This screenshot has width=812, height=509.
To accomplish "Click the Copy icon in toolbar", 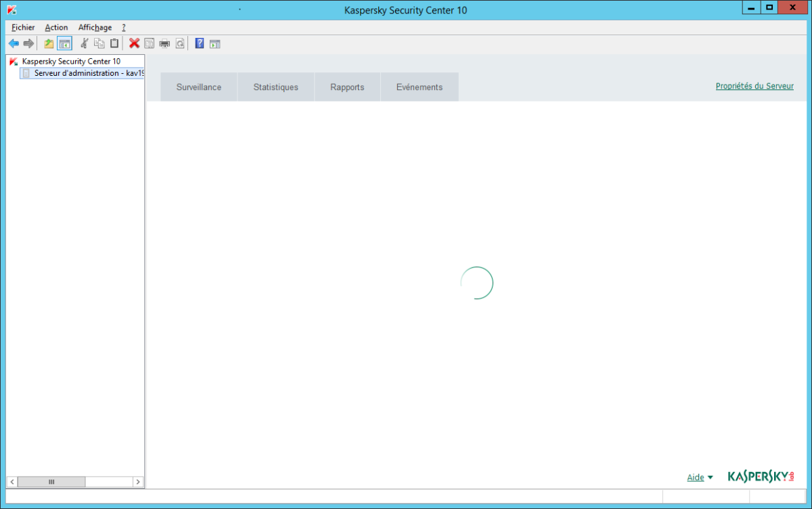I will click(99, 44).
